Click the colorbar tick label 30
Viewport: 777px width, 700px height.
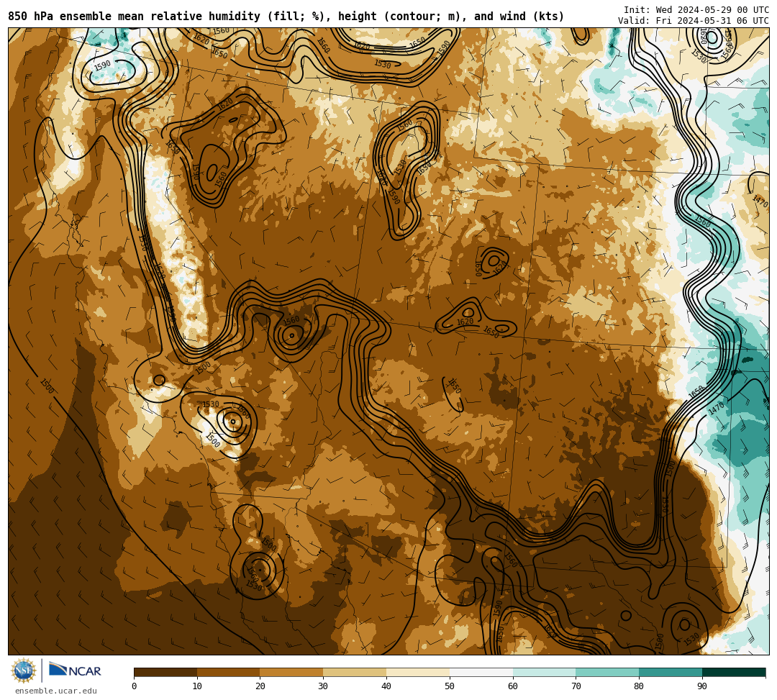[x=323, y=686]
